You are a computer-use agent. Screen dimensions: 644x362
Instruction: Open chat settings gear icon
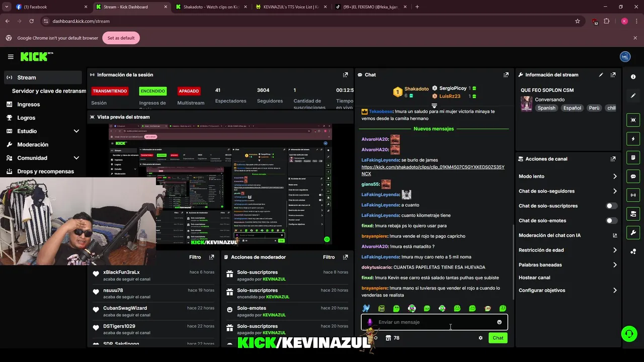(480, 338)
